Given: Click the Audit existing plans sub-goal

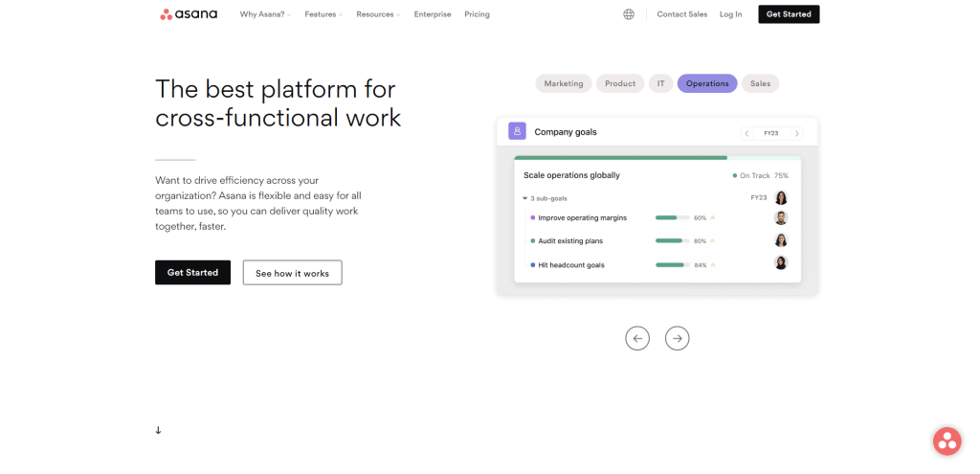Looking at the screenshot, I should point(570,240).
